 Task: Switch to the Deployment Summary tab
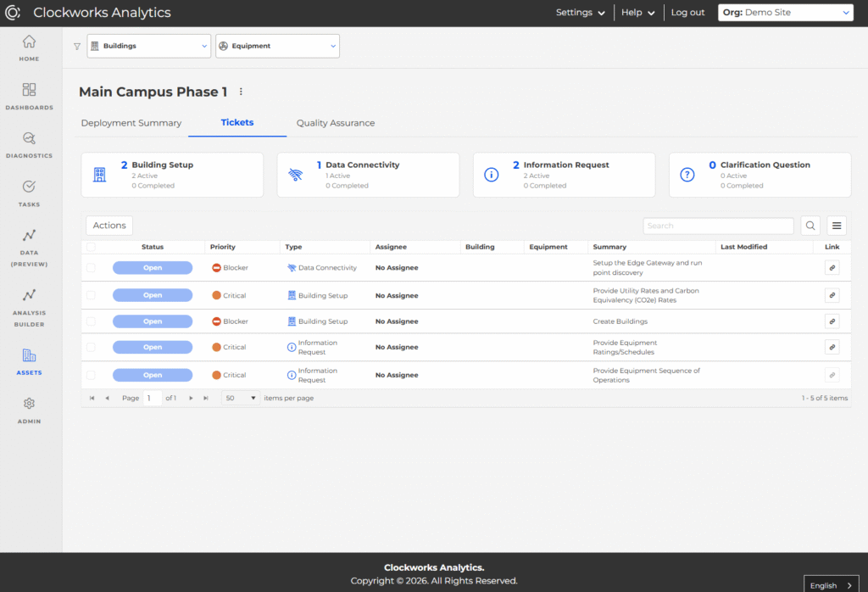pyautogui.click(x=131, y=122)
